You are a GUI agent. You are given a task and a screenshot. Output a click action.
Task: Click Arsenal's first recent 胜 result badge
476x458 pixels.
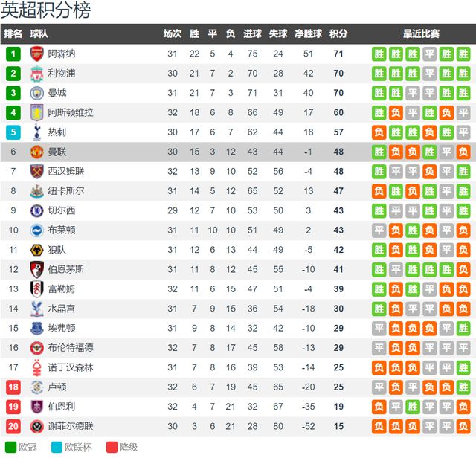[x=379, y=54]
